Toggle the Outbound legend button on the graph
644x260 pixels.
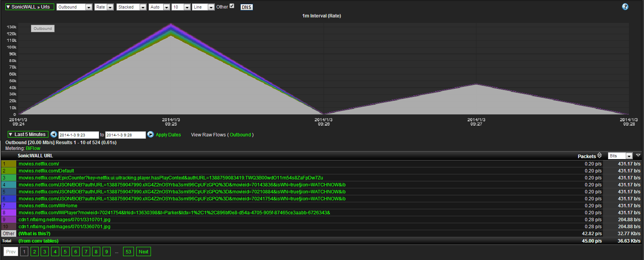43,28
